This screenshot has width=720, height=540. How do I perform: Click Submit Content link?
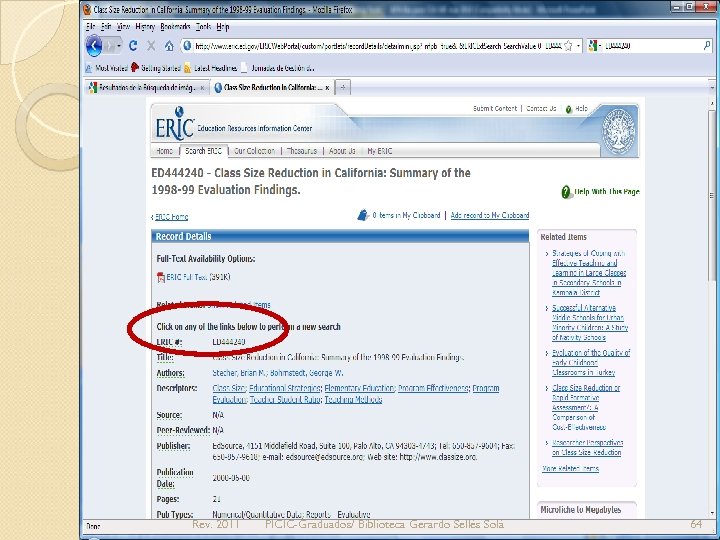495,109
